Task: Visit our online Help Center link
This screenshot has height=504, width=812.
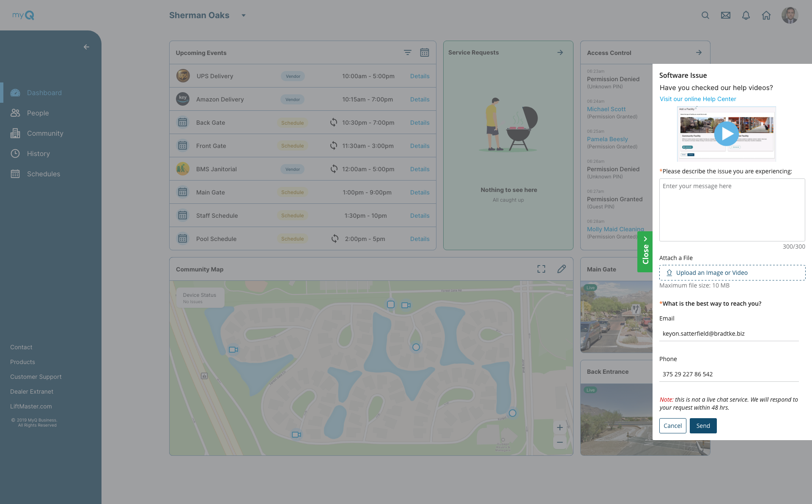Action: (x=697, y=99)
